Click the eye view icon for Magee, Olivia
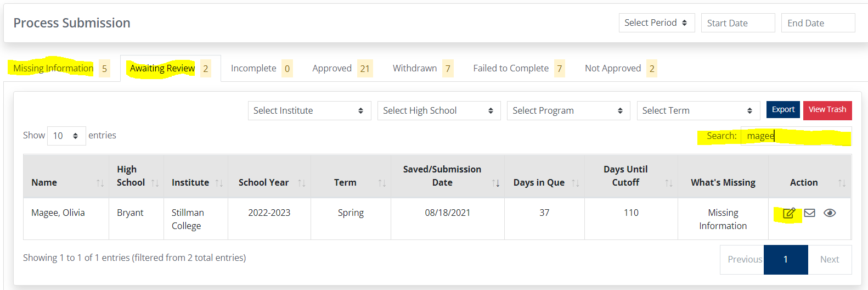The width and height of the screenshot is (868, 290). point(830,213)
